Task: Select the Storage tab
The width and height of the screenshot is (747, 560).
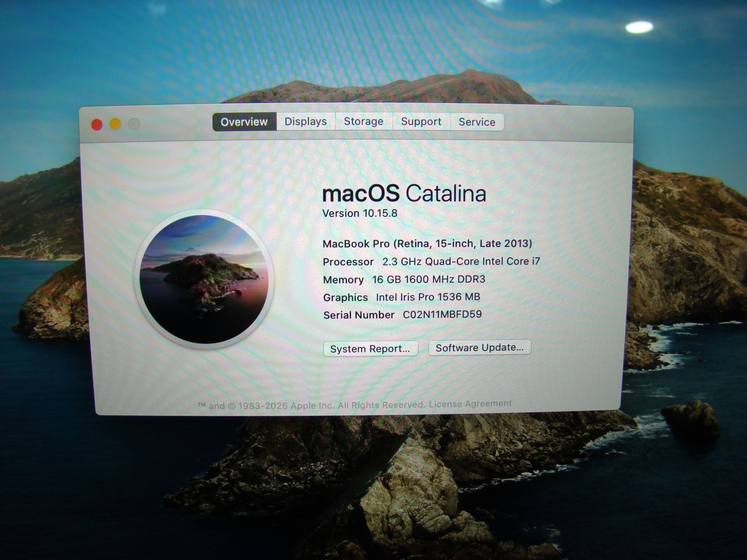Action: tap(364, 122)
